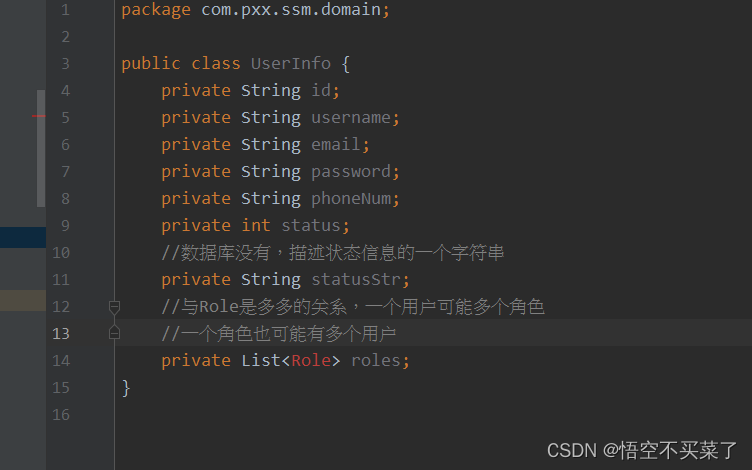Click line number 9 in the gutter
The image size is (752, 470).
pyautogui.click(x=65, y=225)
